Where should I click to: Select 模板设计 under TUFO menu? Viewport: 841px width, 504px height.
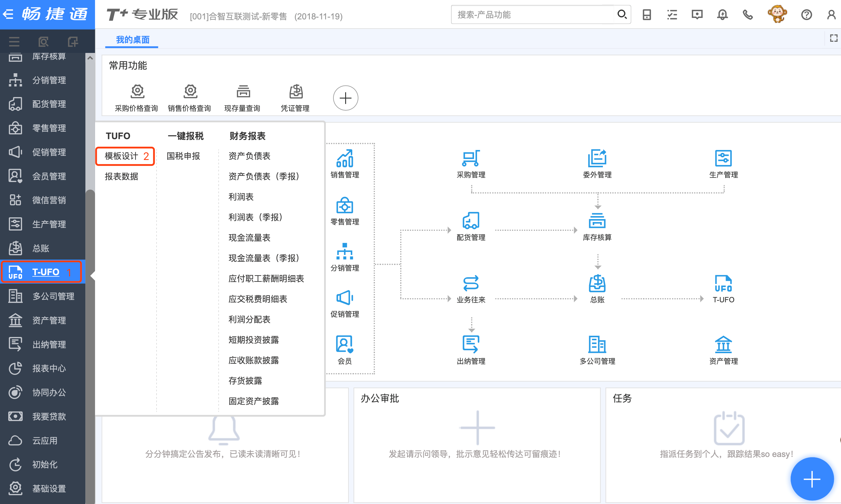point(121,156)
